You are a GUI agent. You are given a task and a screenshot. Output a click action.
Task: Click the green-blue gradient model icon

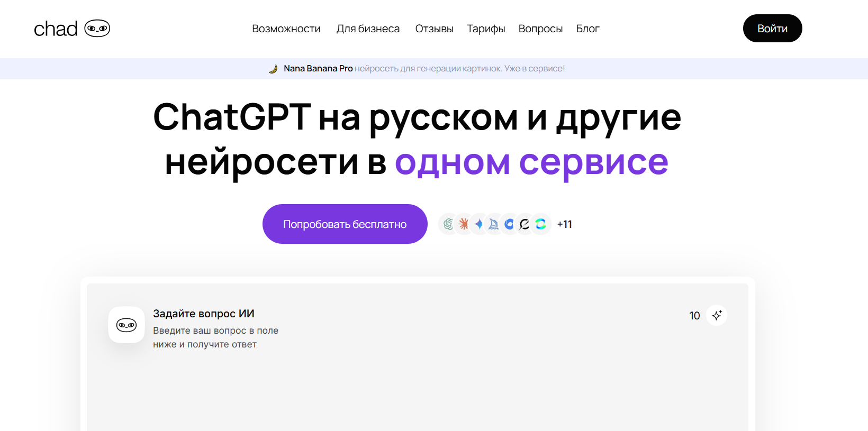coord(540,224)
